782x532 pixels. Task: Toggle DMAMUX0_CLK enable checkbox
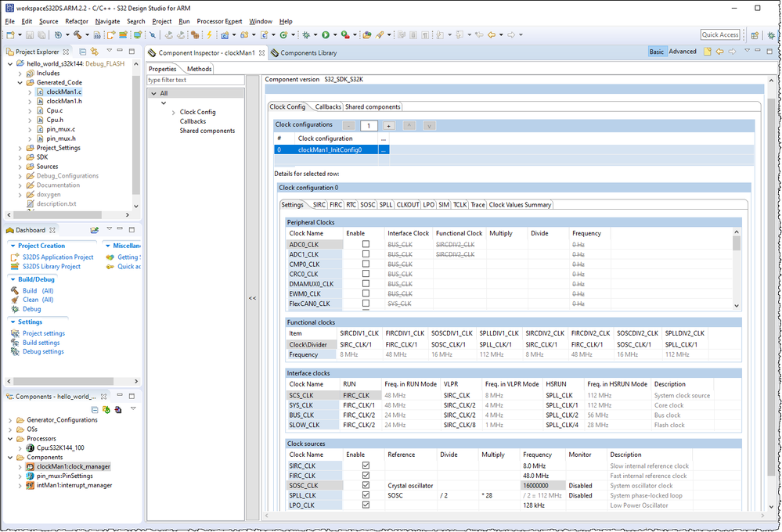(x=366, y=284)
